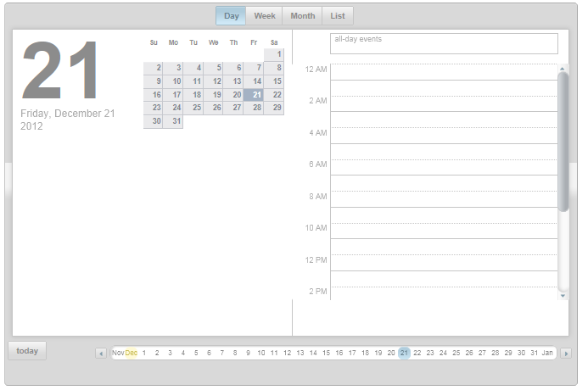Select day 1 in bottom date strip
The height and width of the screenshot is (390, 588).
click(144, 353)
